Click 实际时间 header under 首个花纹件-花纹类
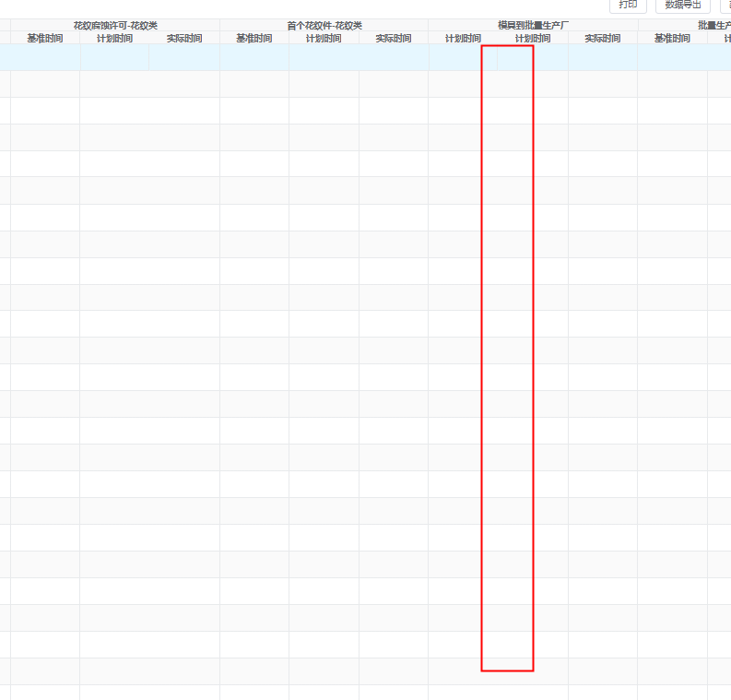Screen dimensions: 731x700 394,38
